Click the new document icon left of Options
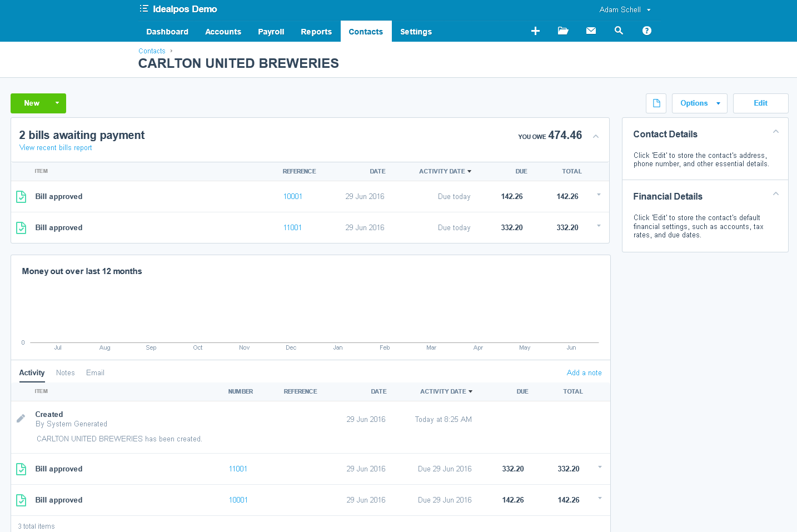This screenshot has height=532, width=797. click(656, 103)
